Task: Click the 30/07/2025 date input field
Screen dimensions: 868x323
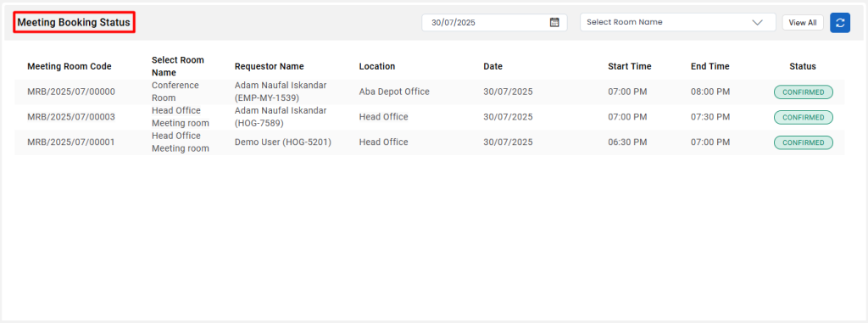Action: 494,23
